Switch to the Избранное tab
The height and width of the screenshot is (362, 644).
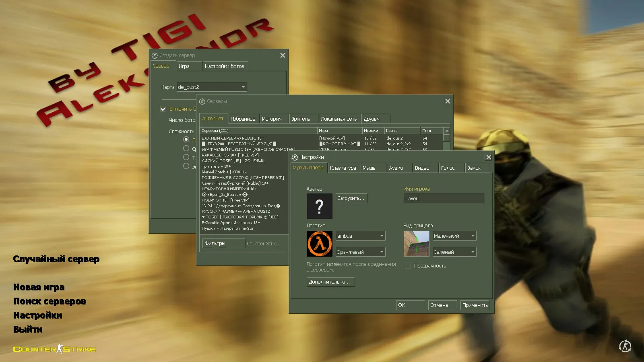pyautogui.click(x=244, y=118)
